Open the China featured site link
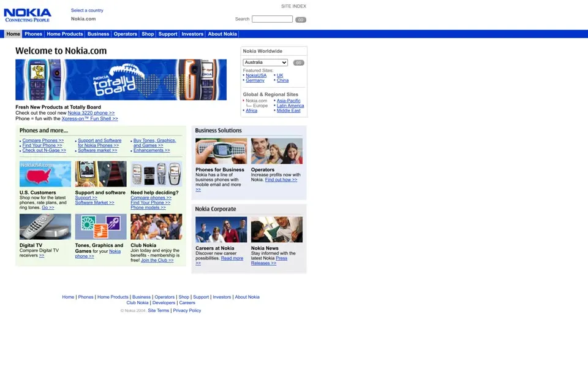 click(283, 80)
